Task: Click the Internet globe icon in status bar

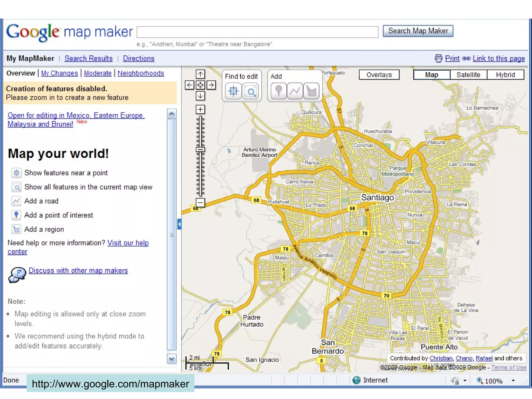Action: (356, 380)
